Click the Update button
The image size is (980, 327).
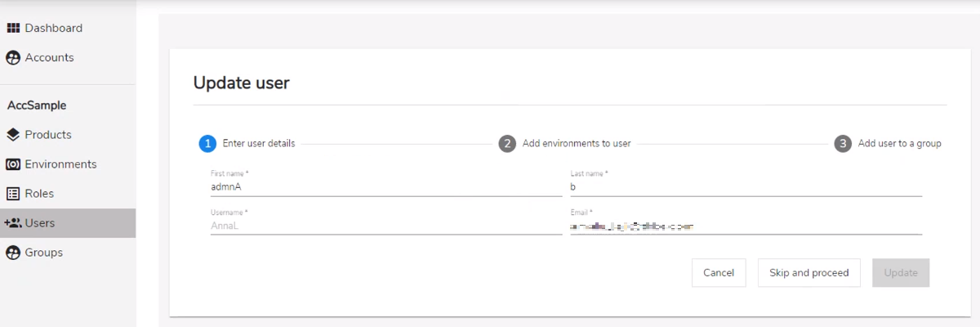click(x=901, y=273)
